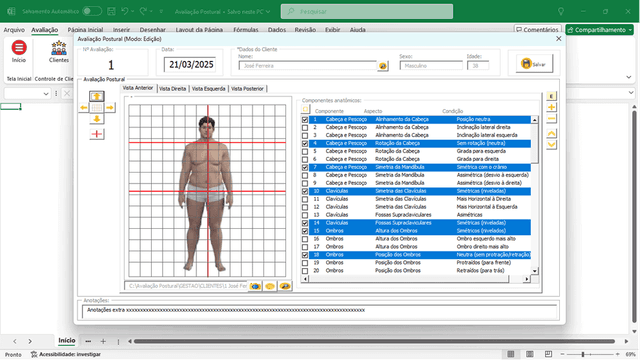Click the Início red menu icon in ribbon
This screenshot has height=360, width=640.
(x=19, y=48)
